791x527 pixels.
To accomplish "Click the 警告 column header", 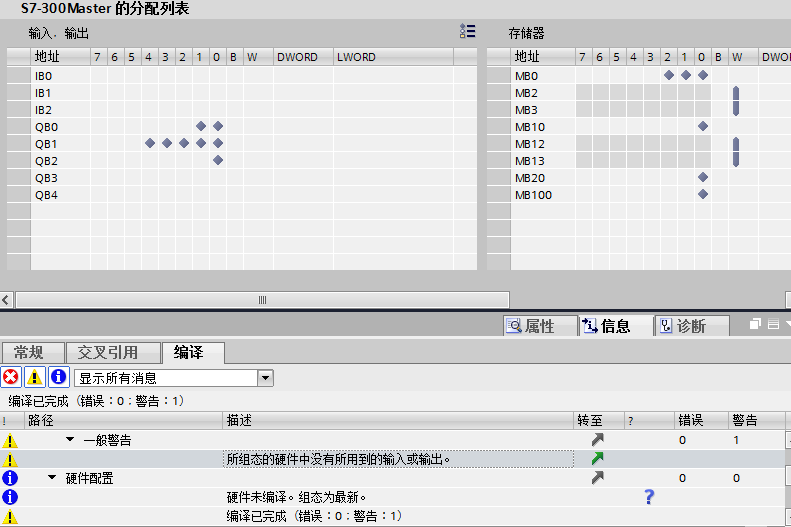I will click(x=756, y=420).
